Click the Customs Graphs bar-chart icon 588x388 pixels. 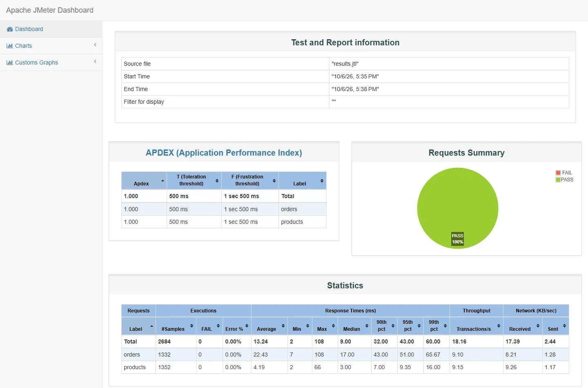click(x=10, y=62)
